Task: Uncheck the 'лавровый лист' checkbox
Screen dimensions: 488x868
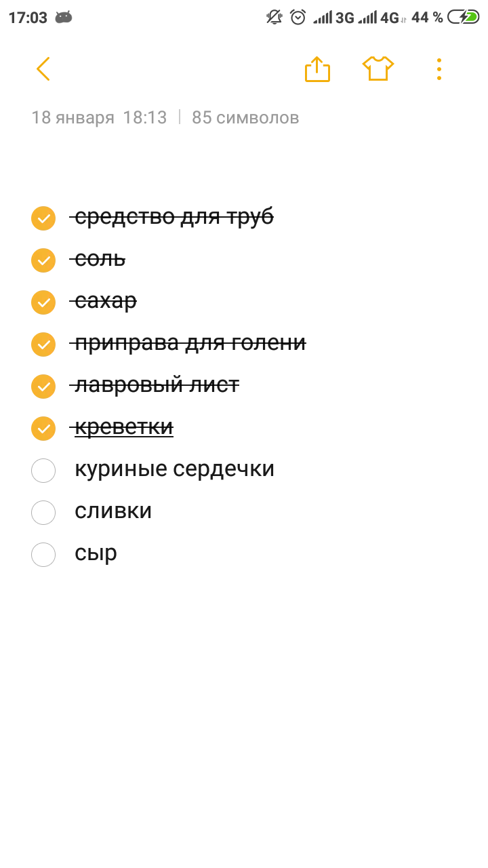Action: (x=43, y=387)
